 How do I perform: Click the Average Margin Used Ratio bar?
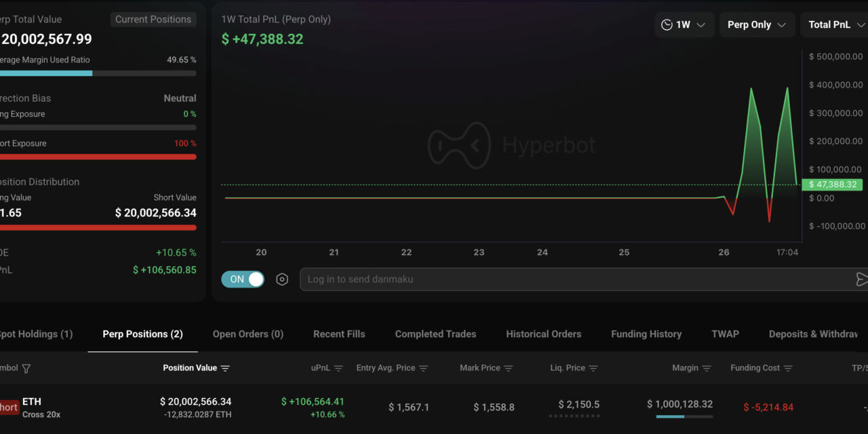[98, 73]
